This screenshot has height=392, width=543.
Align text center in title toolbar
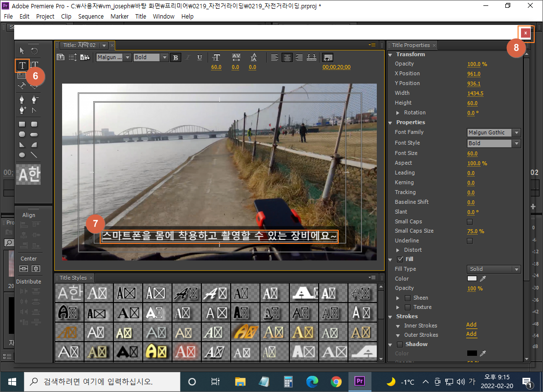pos(287,58)
